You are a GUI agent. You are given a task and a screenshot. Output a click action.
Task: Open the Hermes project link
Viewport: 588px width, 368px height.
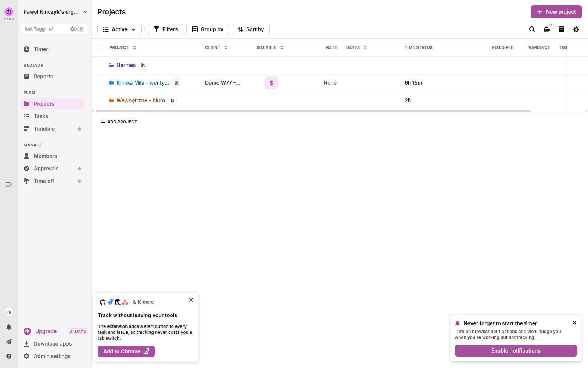coord(126,65)
